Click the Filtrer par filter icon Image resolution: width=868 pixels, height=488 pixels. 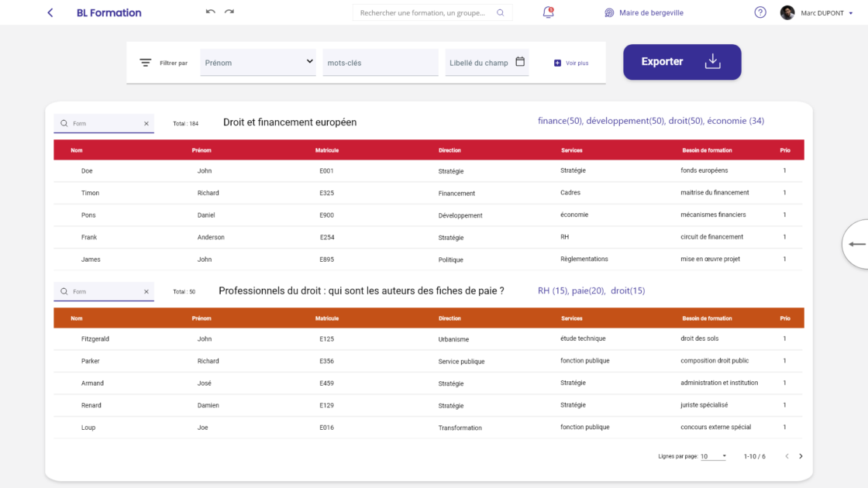pyautogui.click(x=145, y=63)
